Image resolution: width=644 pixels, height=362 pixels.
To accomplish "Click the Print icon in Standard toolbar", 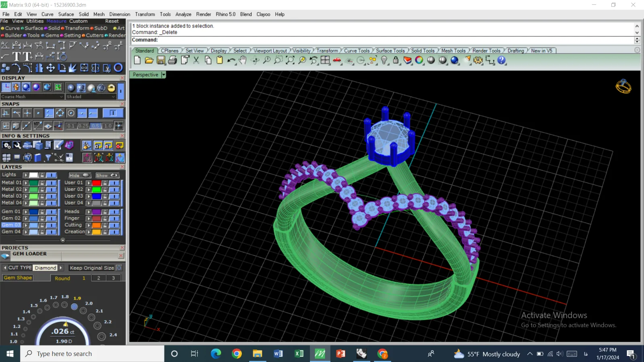I will click(x=172, y=60).
